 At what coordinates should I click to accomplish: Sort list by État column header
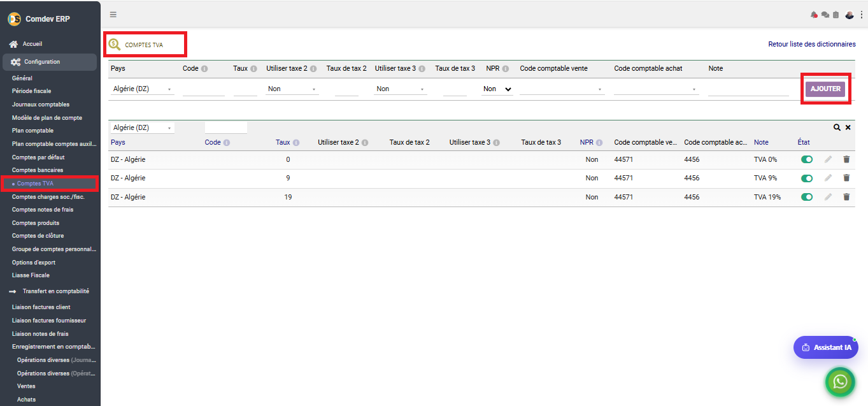804,142
